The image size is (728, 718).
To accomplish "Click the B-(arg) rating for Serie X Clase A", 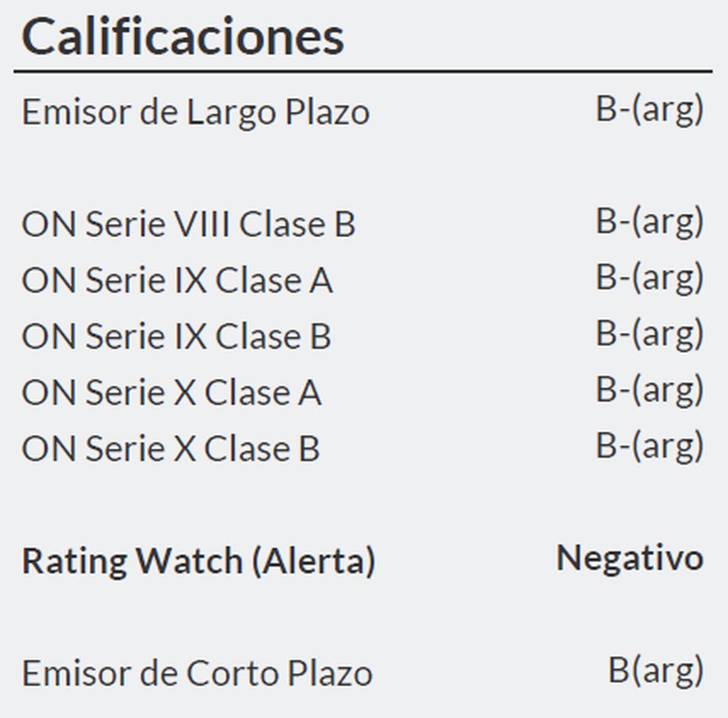I will coord(649,390).
